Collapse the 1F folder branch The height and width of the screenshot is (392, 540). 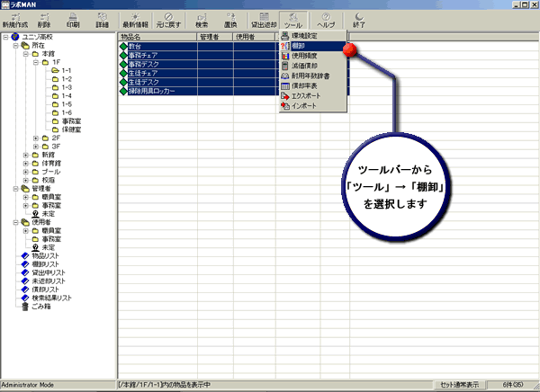pos(36,62)
